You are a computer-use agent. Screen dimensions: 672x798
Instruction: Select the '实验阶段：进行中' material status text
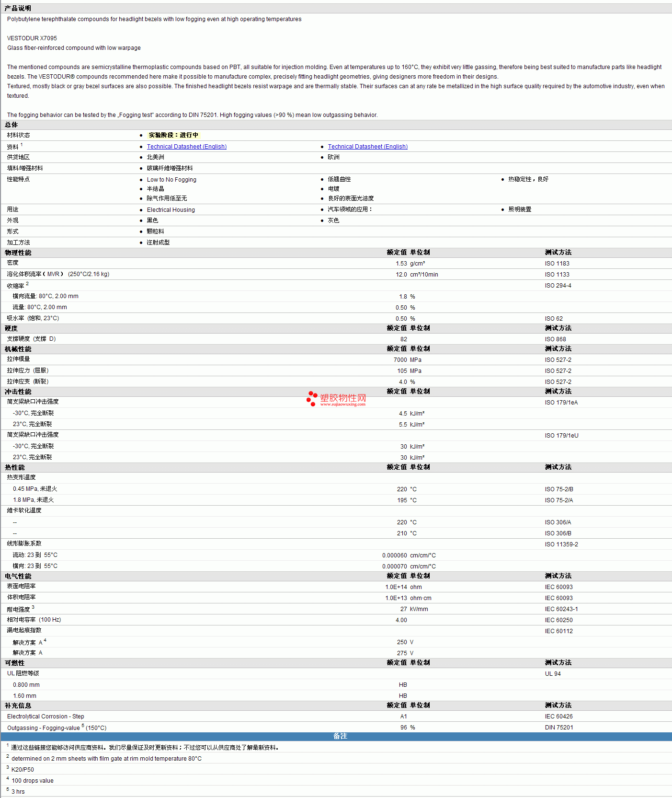(x=173, y=135)
